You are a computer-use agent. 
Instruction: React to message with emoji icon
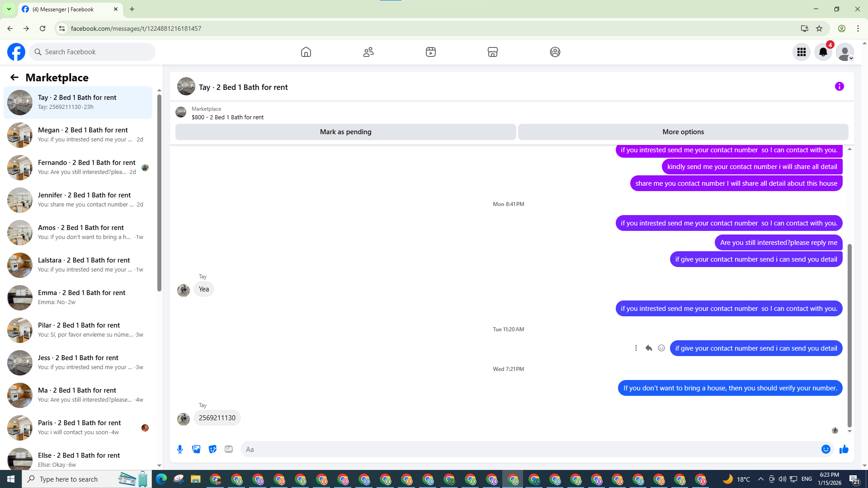(x=661, y=348)
